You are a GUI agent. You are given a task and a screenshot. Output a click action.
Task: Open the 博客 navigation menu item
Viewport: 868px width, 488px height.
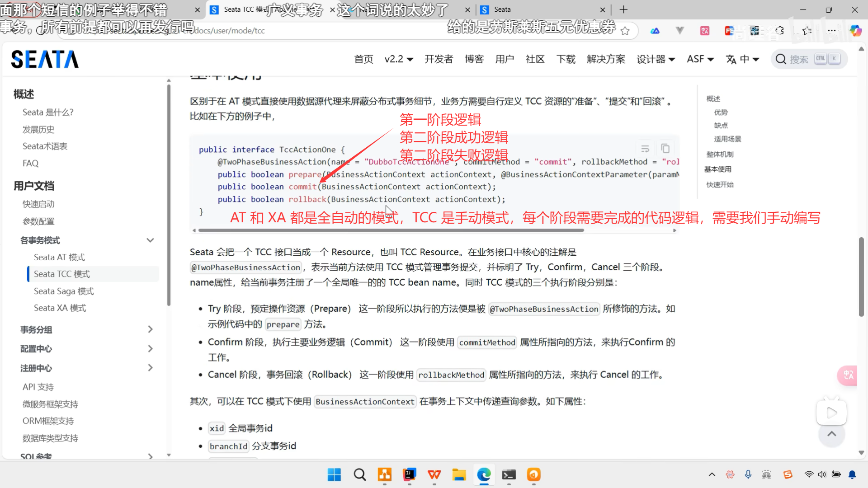(x=474, y=59)
